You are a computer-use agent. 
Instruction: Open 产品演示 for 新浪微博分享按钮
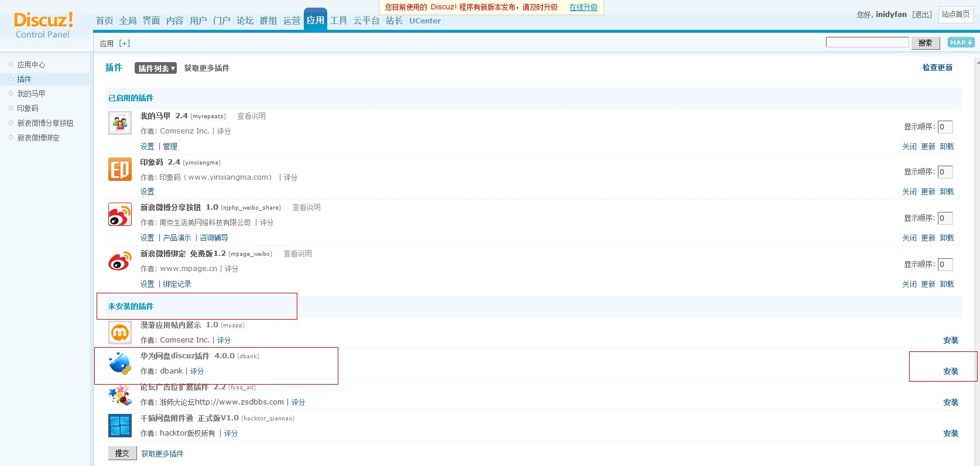coord(177,238)
